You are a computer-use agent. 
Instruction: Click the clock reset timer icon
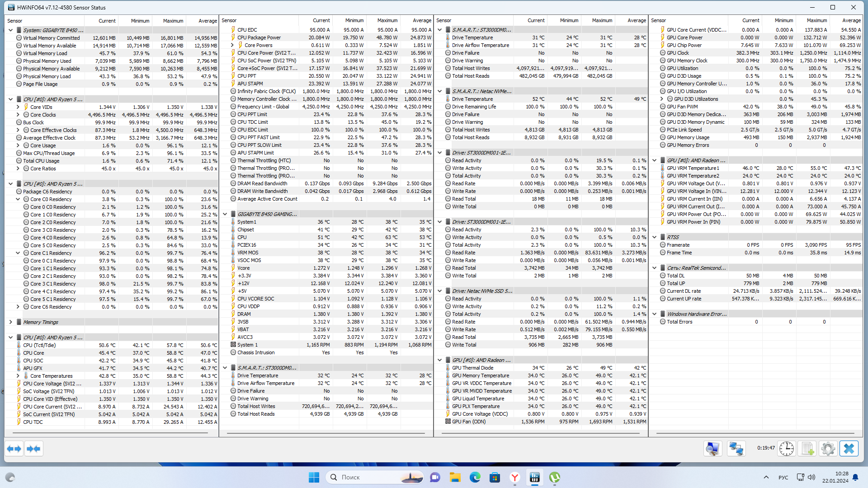pyautogui.click(x=787, y=449)
